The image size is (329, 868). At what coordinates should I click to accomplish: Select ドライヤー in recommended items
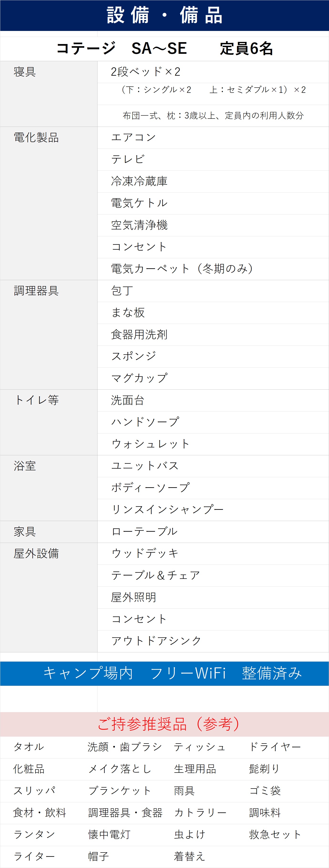(275, 747)
